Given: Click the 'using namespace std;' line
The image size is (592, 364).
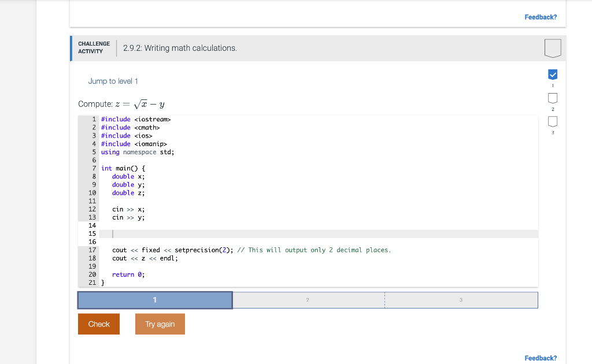Looking at the screenshot, I should click(x=138, y=152).
